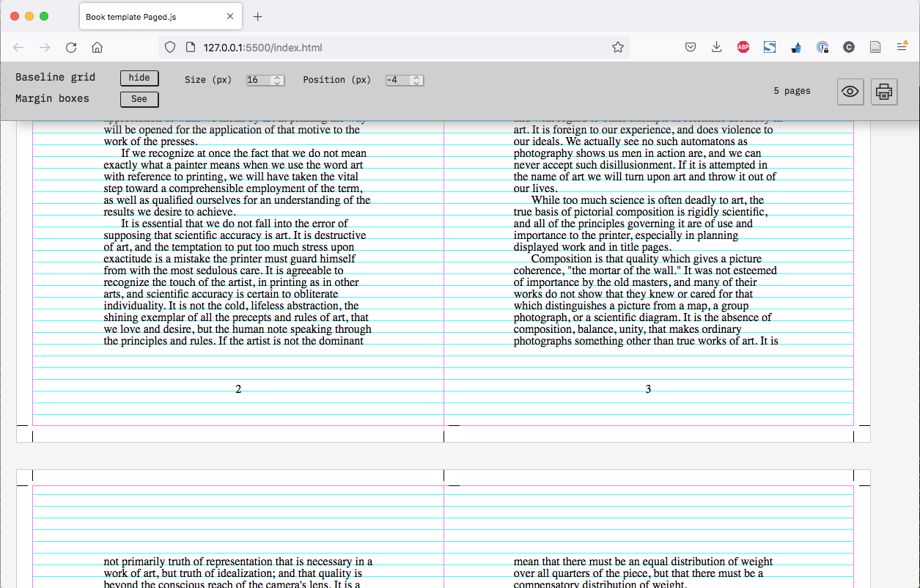The height and width of the screenshot is (588, 920).
Task: Click the line starting 'While too much science'
Action: coord(648,200)
